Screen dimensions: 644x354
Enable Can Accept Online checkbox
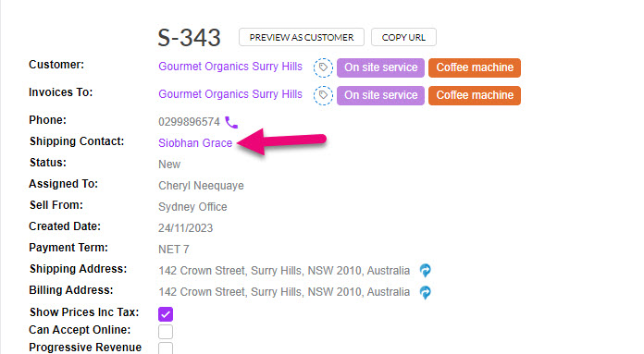166,332
